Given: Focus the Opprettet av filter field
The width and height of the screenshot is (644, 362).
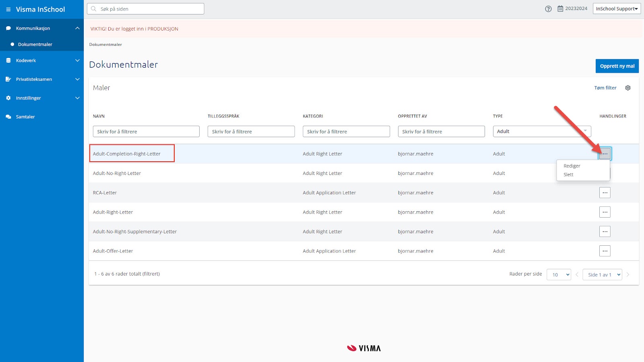Looking at the screenshot, I should (x=442, y=132).
